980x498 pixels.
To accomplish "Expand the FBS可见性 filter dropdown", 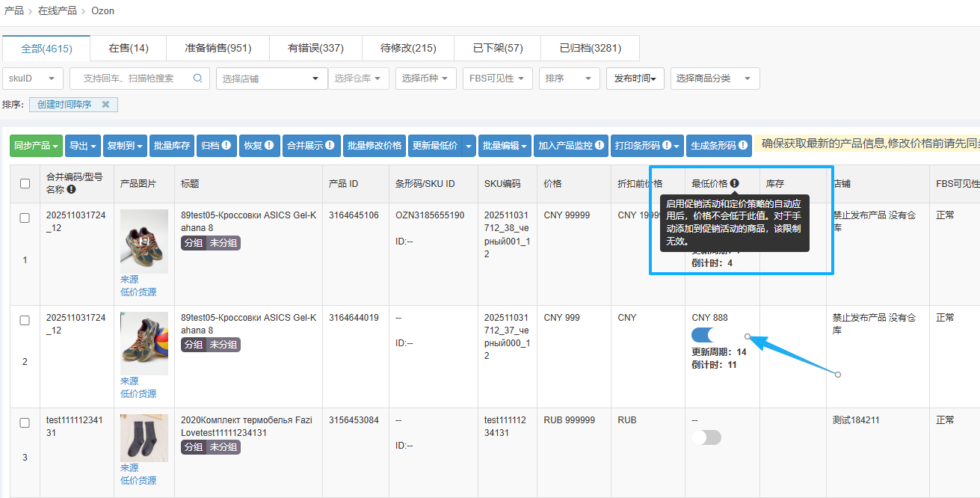I will pos(498,79).
